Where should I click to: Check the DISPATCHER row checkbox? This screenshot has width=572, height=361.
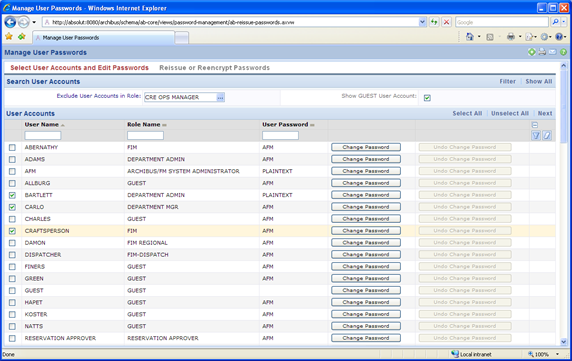point(12,255)
